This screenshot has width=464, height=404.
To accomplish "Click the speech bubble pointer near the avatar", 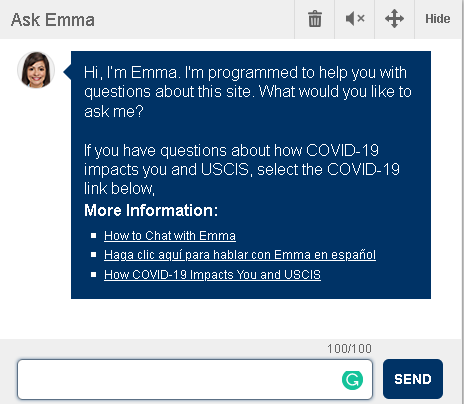I will [x=67, y=72].
